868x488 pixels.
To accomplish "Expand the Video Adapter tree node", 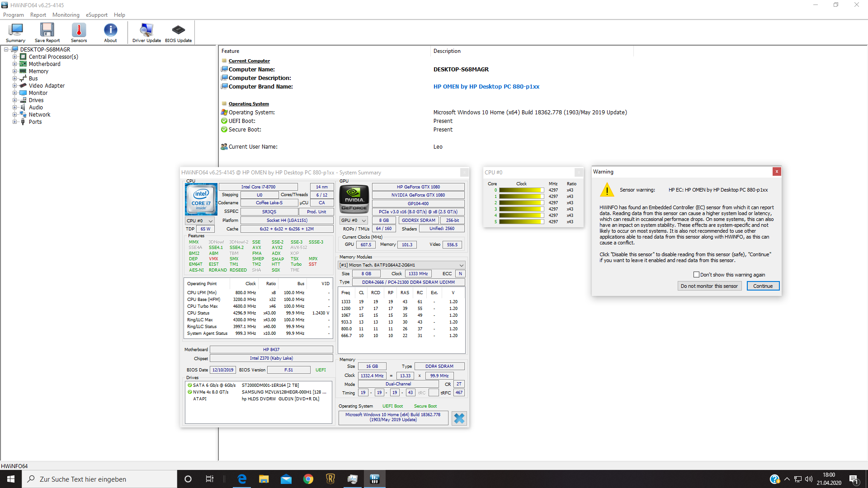I will 15,86.
